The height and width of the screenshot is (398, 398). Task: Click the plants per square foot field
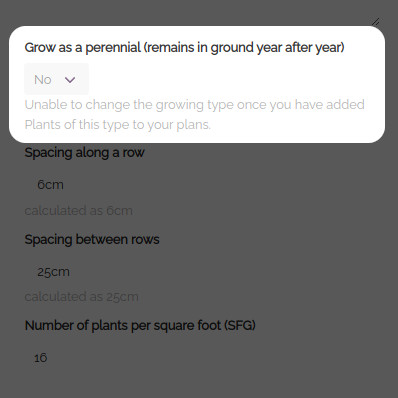point(199,358)
